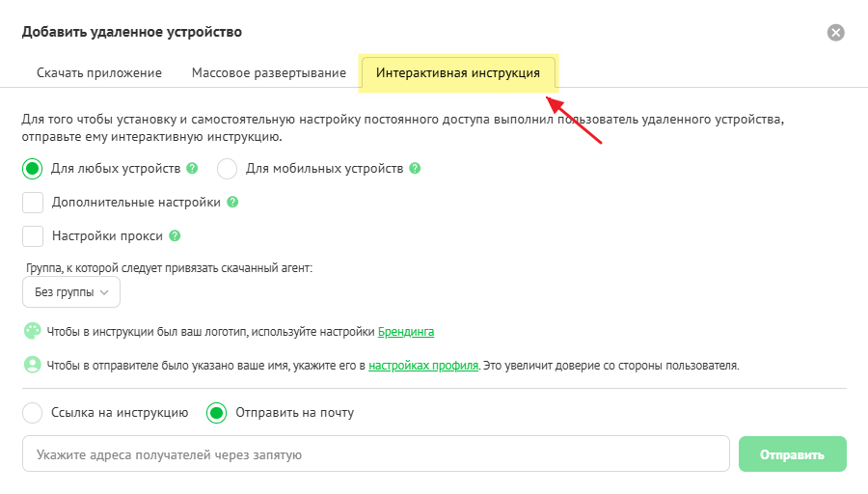
Task: Click the recipient email addresses field
Action: [x=375, y=454]
